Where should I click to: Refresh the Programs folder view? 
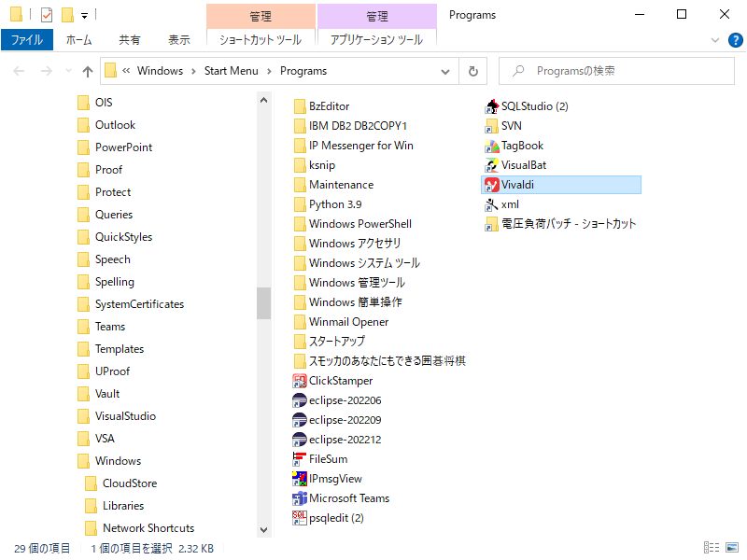473,72
